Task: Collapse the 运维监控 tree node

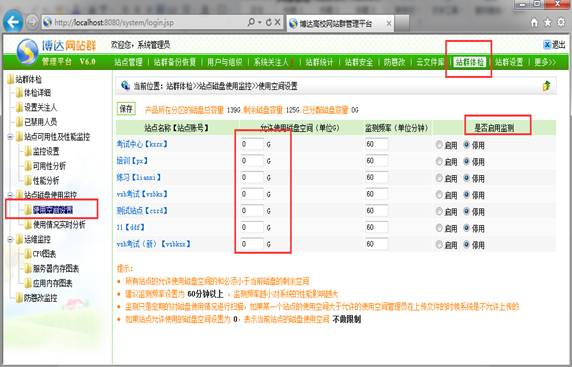Action: coord(10,240)
